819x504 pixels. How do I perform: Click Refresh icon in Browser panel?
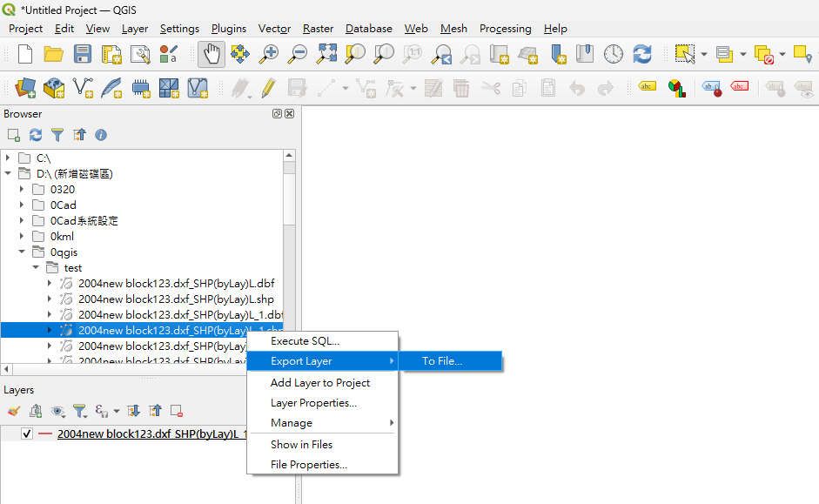tap(36, 135)
